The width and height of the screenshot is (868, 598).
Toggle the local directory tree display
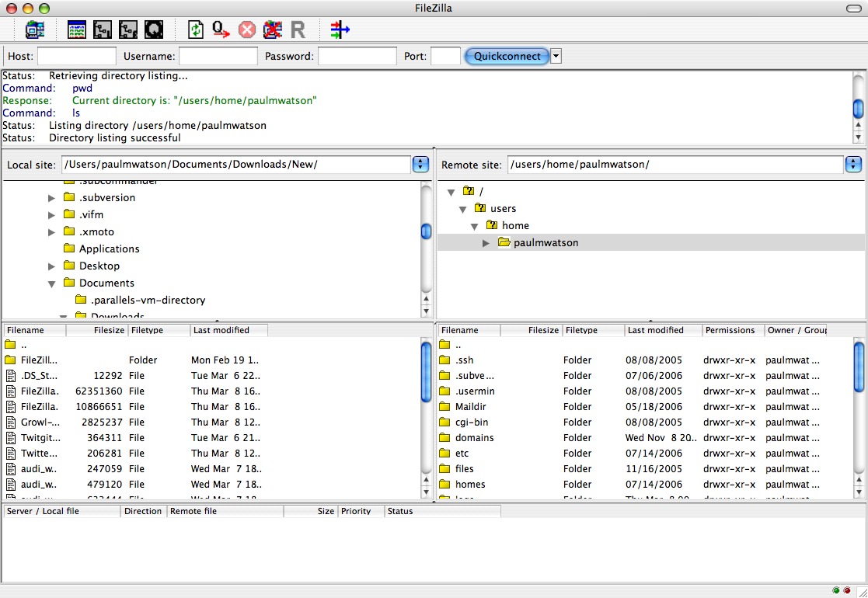[x=103, y=30]
